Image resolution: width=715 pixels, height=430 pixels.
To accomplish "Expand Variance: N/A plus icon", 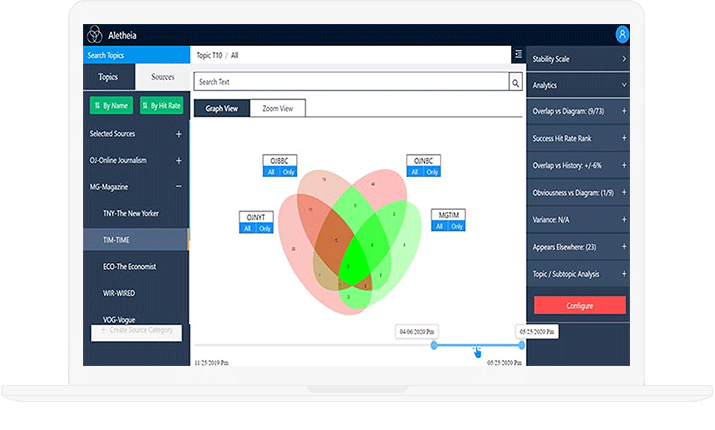I will pos(624,218).
